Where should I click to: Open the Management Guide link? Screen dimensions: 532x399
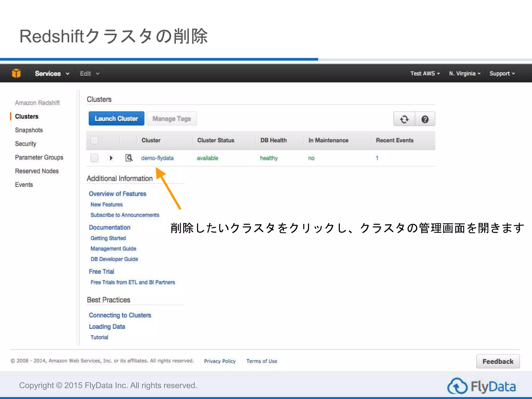pyautogui.click(x=113, y=249)
